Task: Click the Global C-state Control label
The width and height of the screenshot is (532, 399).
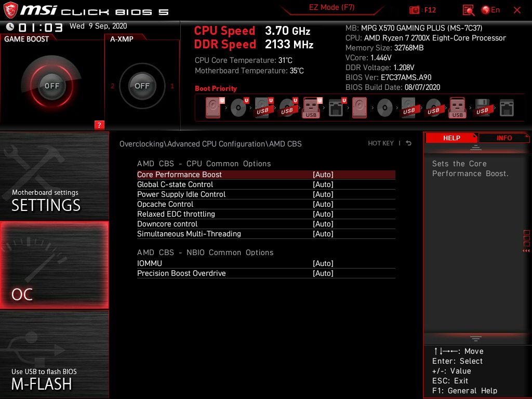Action: click(x=175, y=184)
